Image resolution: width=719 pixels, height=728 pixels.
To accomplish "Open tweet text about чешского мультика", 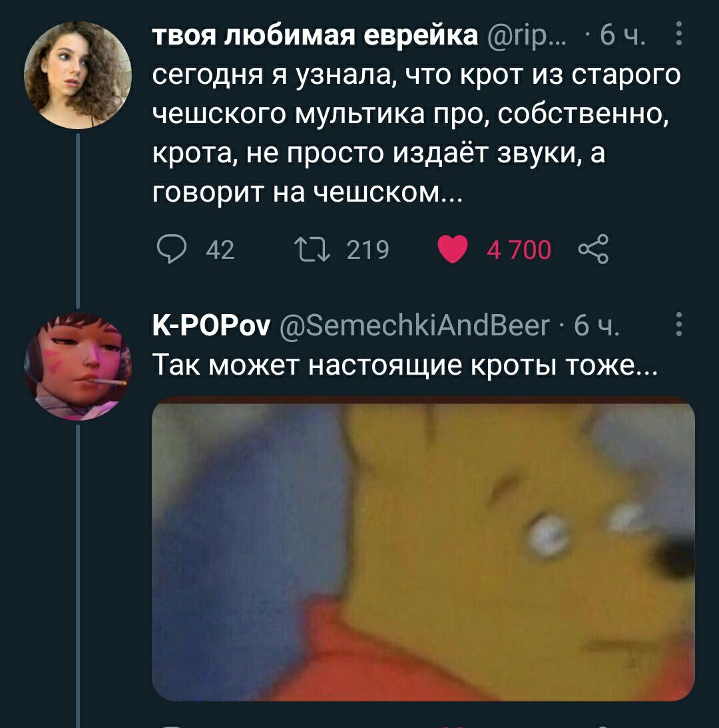I will (x=417, y=133).
